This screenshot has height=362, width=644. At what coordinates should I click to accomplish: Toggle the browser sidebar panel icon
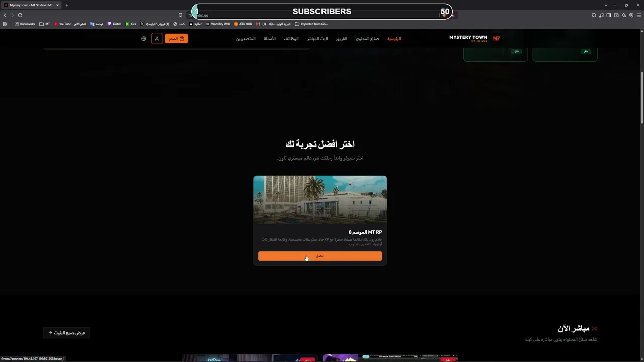point(609,15)
